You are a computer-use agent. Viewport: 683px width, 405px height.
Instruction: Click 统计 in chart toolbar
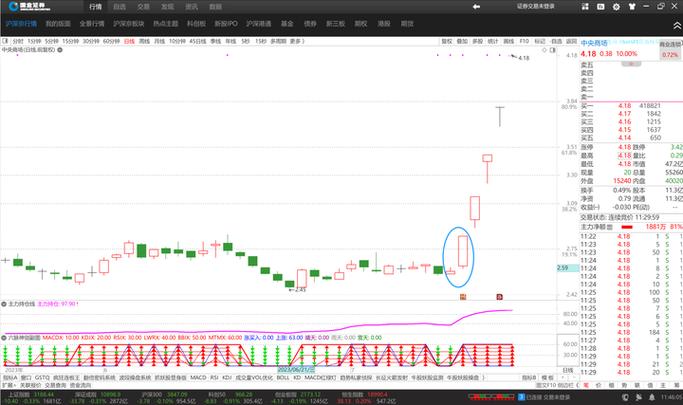point(493,41)
